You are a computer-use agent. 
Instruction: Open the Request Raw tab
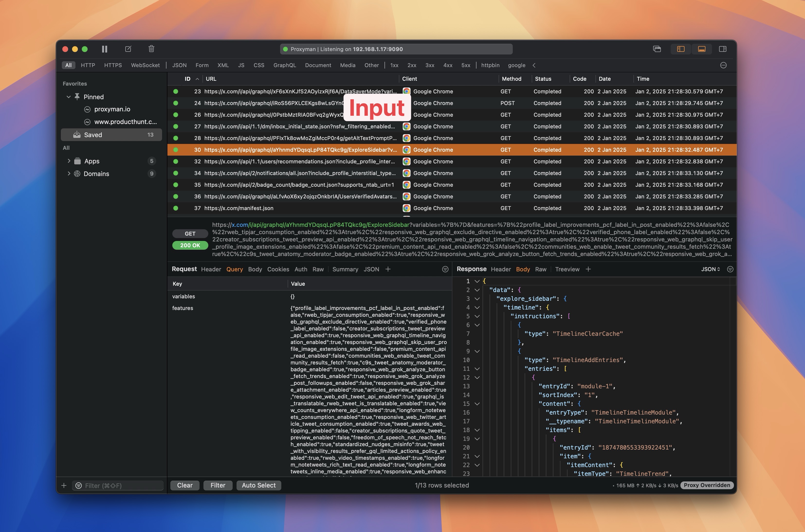(318, 269)
